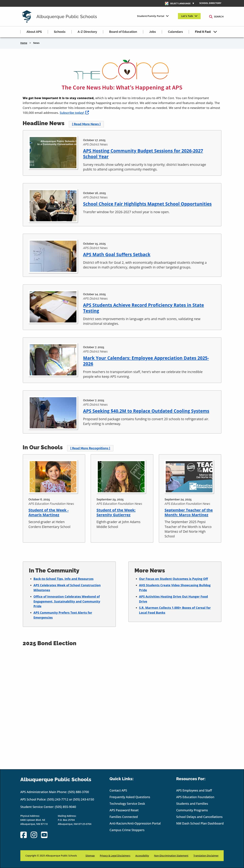Click the School Choice Fair thumbnail
This screenshot has width=244, height=868.
click(53, 206)
